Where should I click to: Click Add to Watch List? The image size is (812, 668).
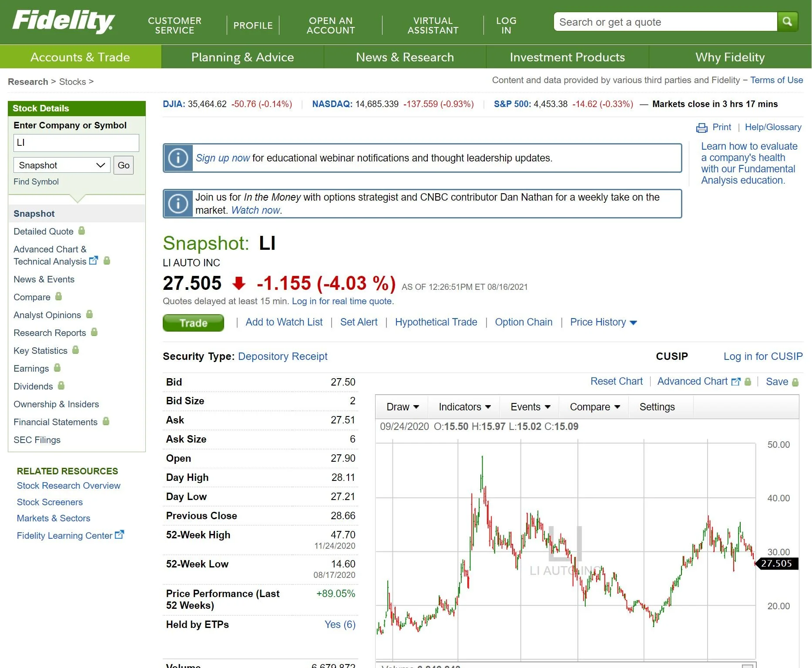284,322
